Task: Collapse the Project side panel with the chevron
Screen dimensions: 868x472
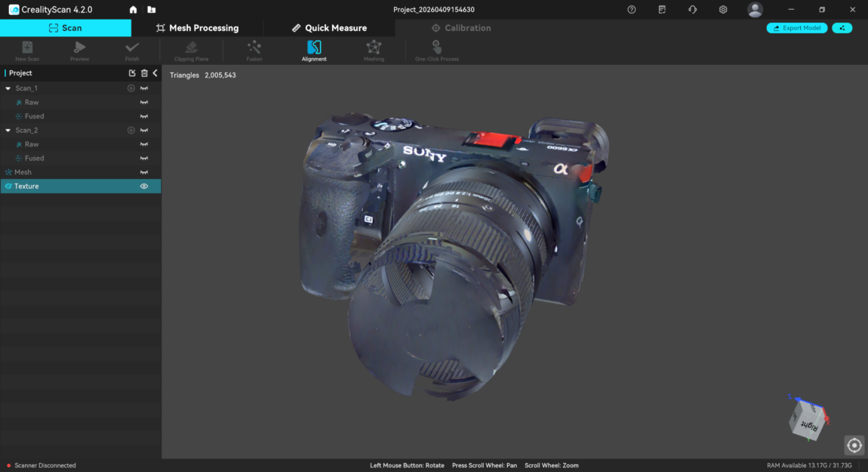Action: [155, 73]
